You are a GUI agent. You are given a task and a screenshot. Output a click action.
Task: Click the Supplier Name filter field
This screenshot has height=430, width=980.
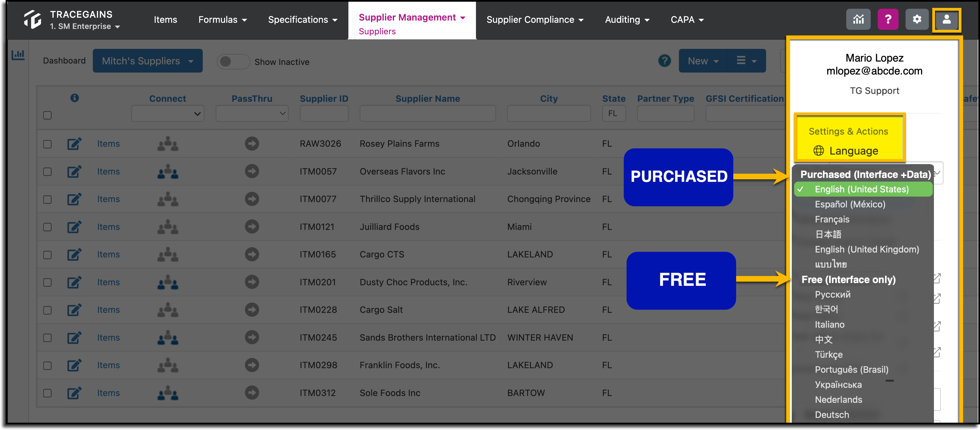click(x=428, y=113)
